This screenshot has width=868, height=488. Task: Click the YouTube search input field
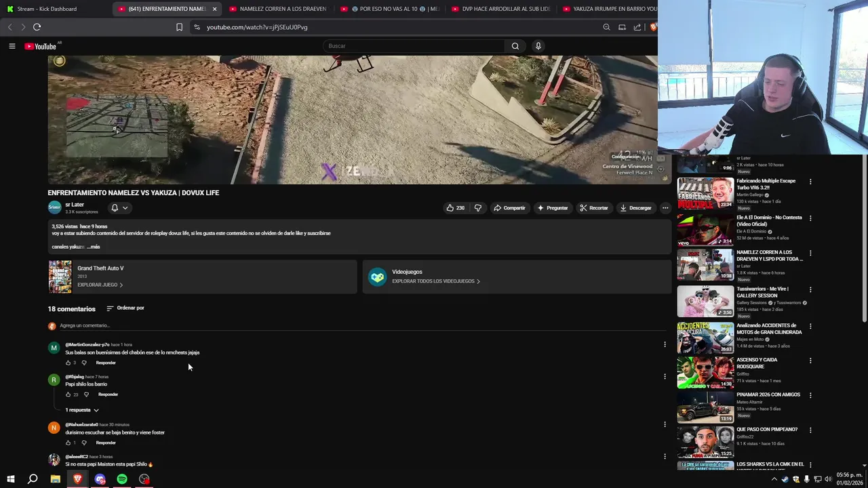coord(414,46)
